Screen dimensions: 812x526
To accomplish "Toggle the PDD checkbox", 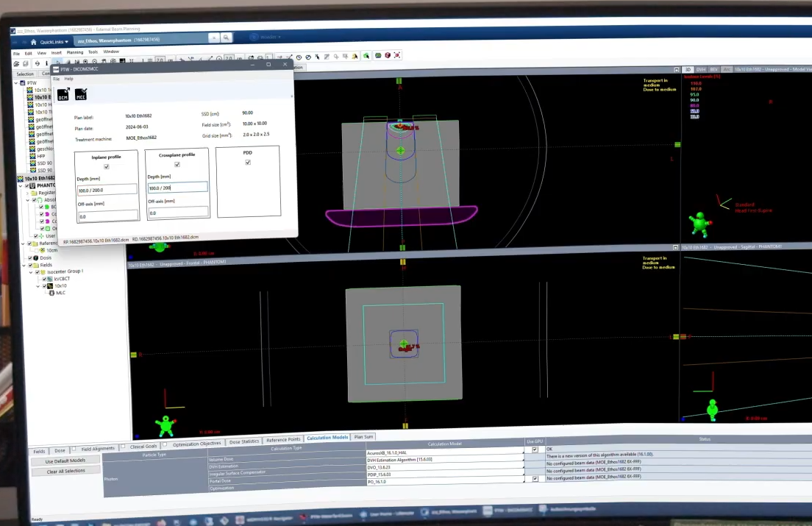I will click(x=248, y=162).
